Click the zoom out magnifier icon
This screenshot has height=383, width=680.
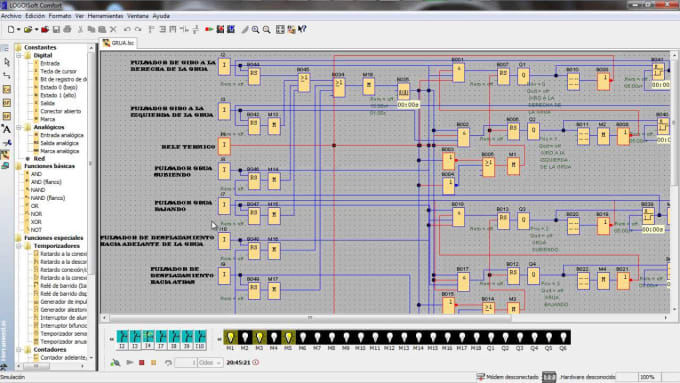click(267, 29)
